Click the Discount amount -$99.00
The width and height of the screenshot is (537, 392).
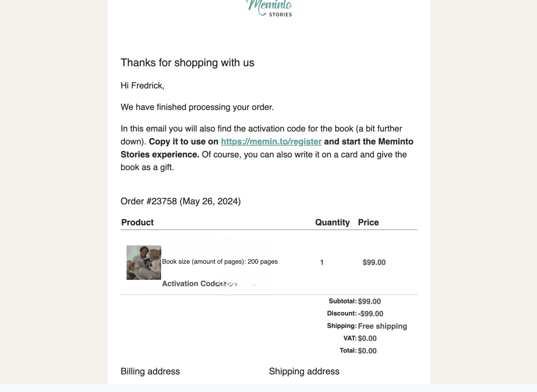pos(371,314)
